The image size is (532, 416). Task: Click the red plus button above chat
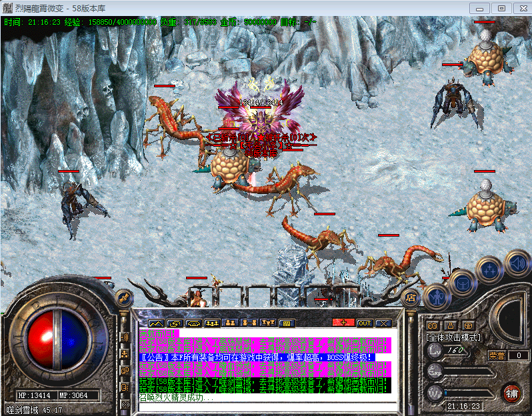pos(343,323)
